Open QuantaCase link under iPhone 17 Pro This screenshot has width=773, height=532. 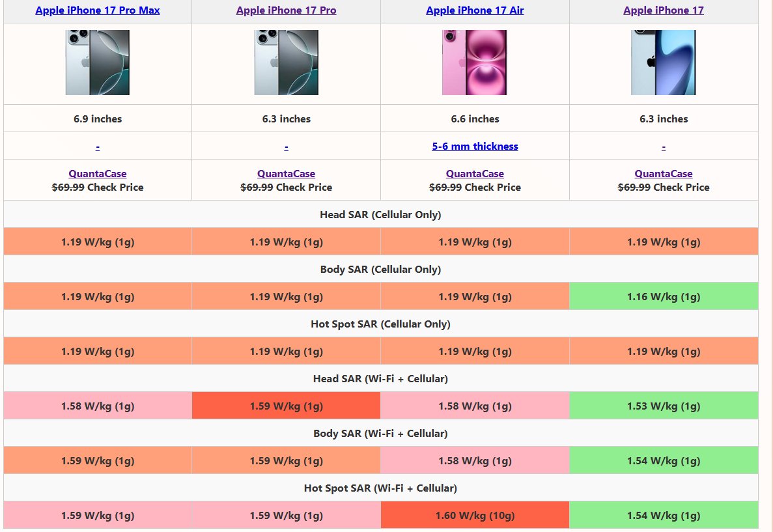(286, 174)
